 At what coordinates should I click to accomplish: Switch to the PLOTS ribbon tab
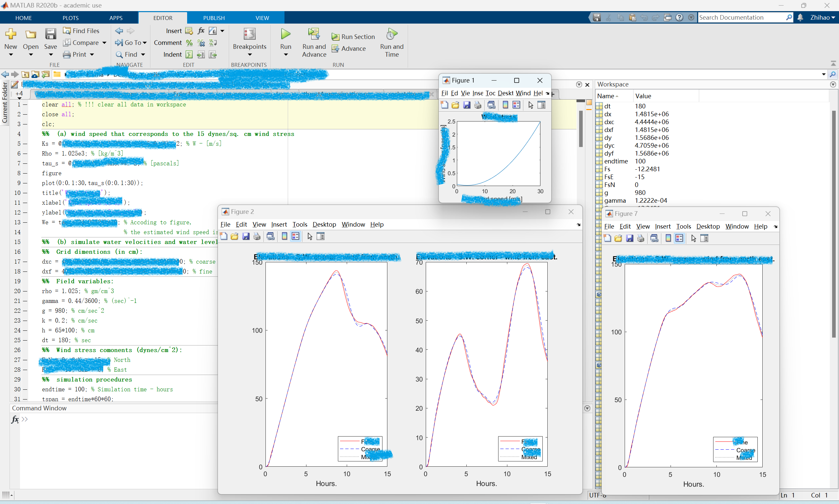(70, 18)
